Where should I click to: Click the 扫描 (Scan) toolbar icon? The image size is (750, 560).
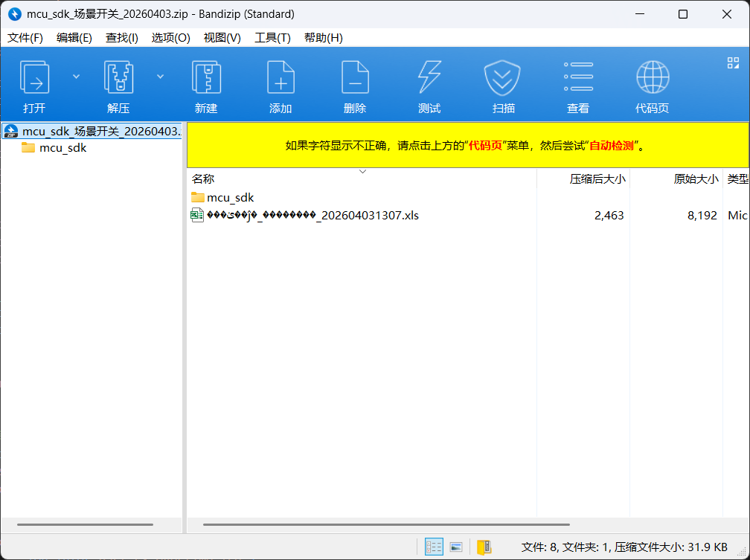(504, 77)
